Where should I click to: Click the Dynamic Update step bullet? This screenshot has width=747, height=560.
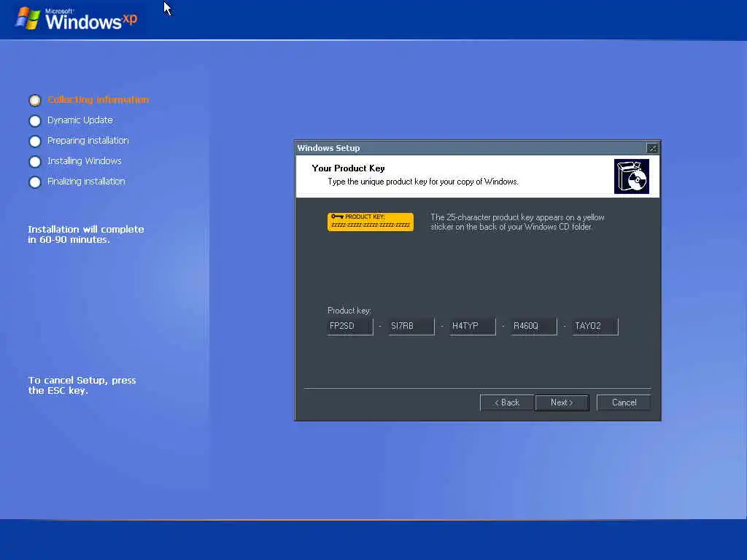pyautogui.click(x=35, y=121)
